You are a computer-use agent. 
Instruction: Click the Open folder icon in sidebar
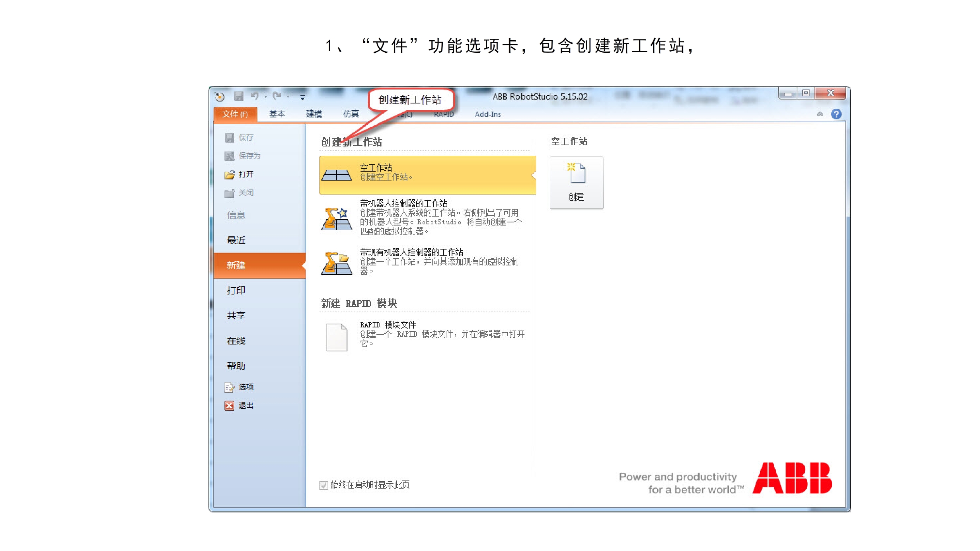(x=229, y=175)
